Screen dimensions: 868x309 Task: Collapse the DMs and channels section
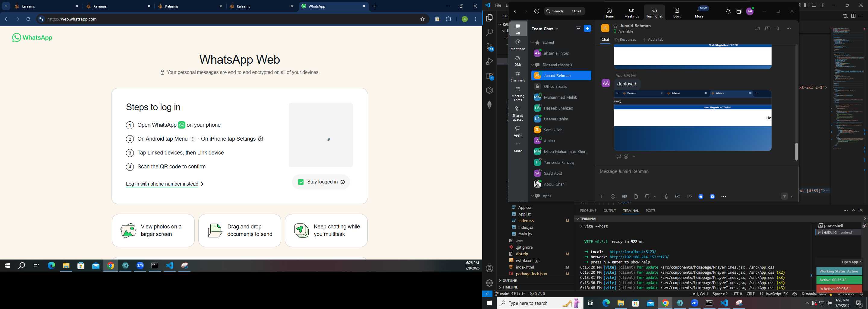pos(533,65)
